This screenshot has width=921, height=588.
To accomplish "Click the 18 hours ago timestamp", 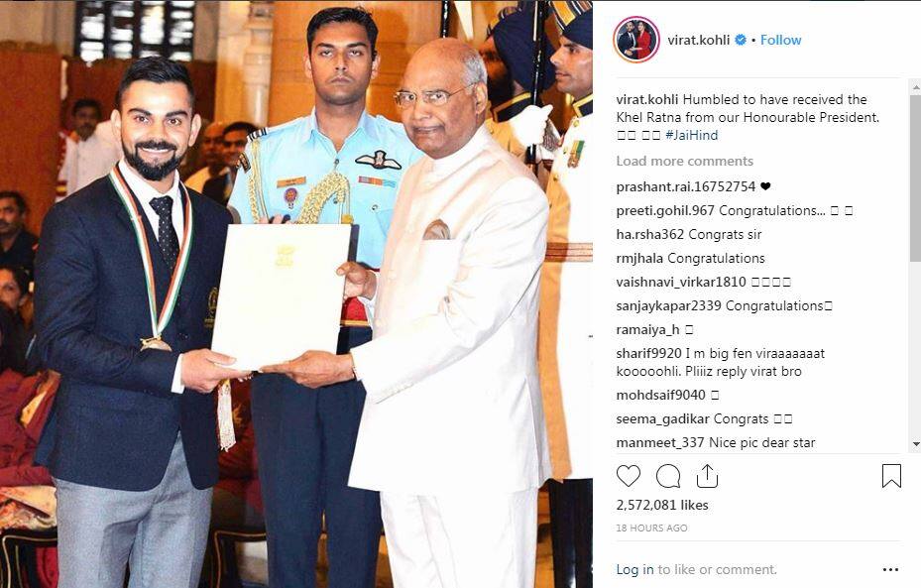I will [651, 529].
